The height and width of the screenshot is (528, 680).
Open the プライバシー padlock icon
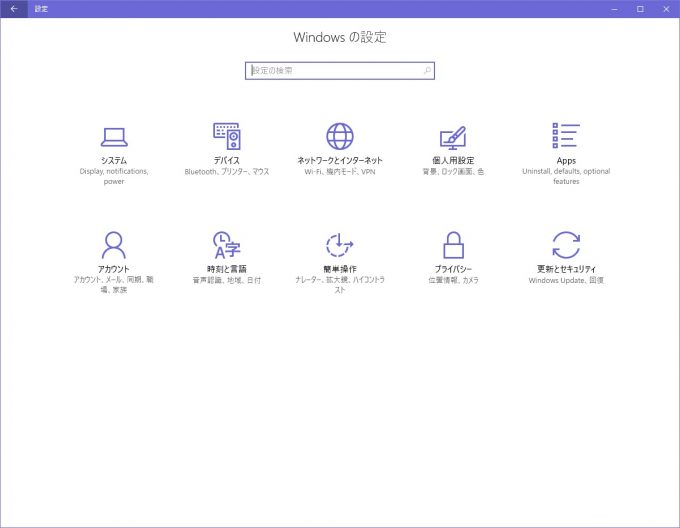point(453,245)
